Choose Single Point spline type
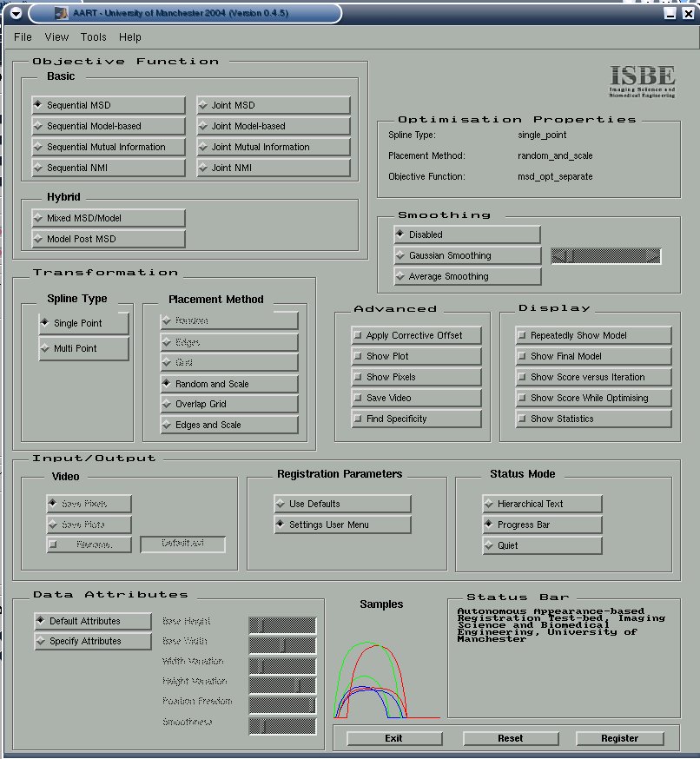The width and height of the screenshot is (700, 759). tap(83, 323)
